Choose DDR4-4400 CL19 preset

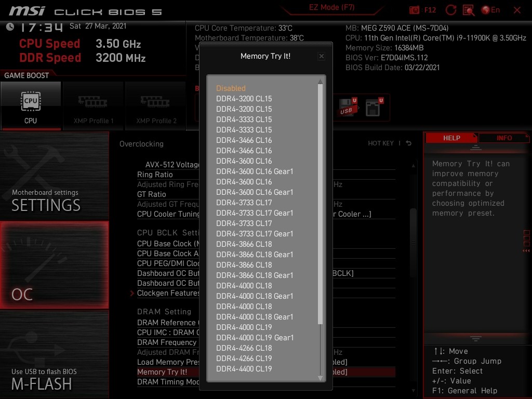click(244, 369)
